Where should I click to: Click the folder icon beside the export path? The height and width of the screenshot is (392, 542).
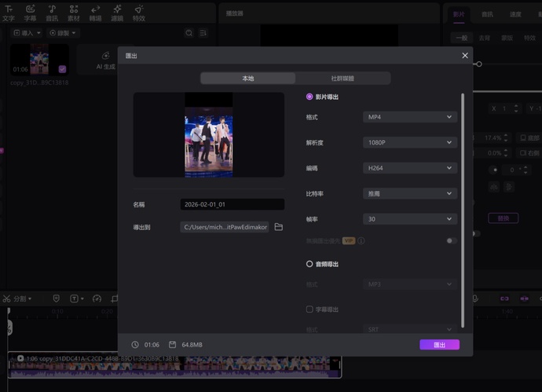point(278,227)
